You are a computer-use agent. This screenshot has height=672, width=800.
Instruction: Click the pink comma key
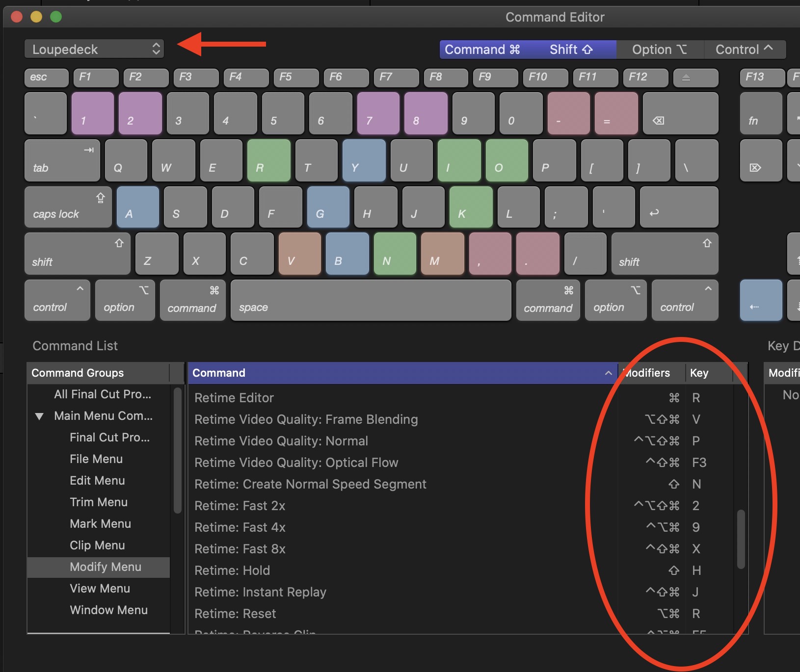pos(490,254)
